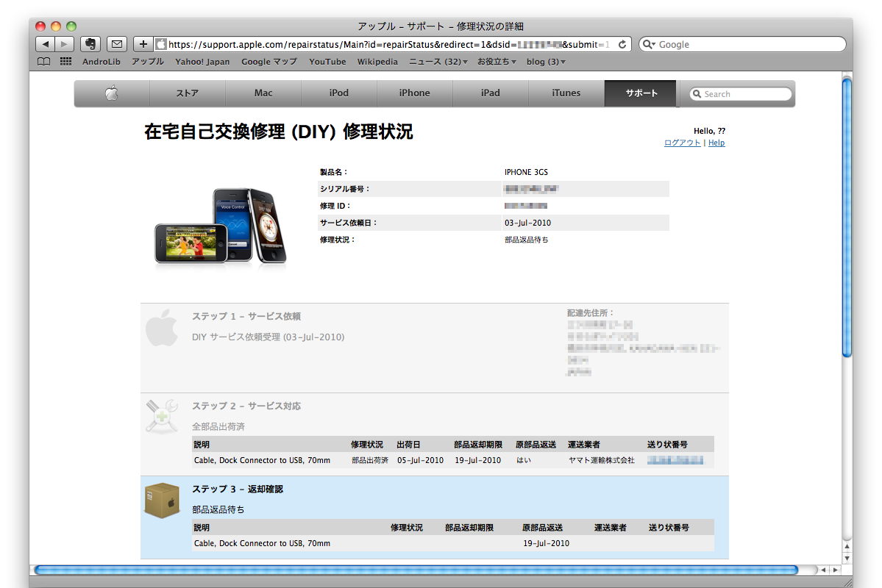Image resolution: width=882 pixels, height=588 pixels.
Task: Click the ログアウト link
Action: [x=682, y=143]
